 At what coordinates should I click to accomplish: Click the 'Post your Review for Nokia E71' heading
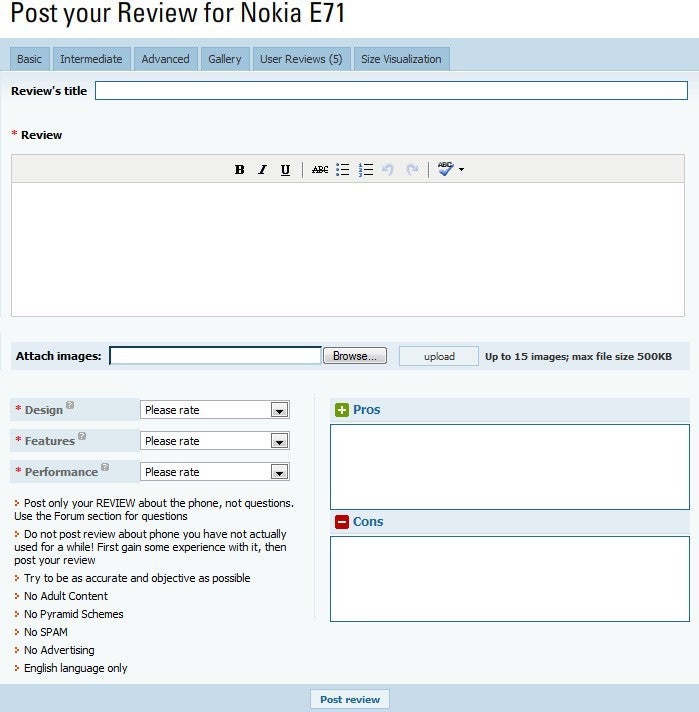[x=178, y=13]
